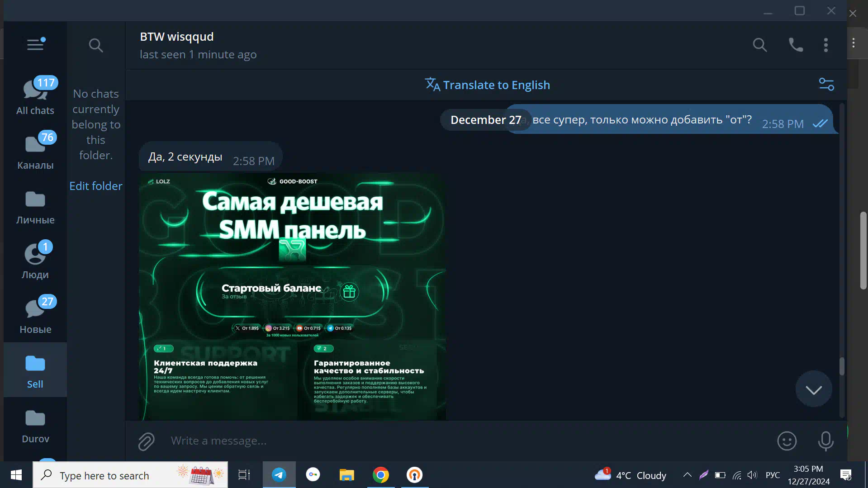This screenshot has height=488, width=868.
Task: Select the Sell folder
Action: (x=35, y=370)
